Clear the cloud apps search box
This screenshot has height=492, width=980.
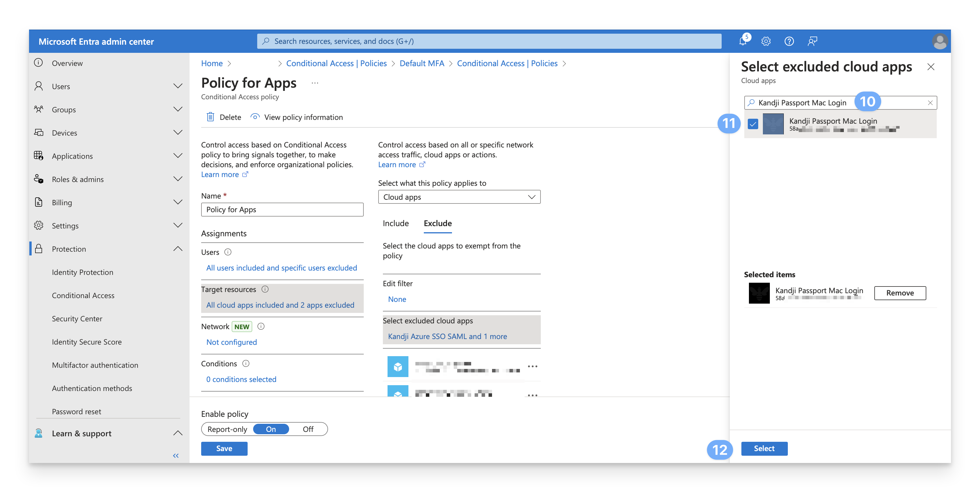[930, 103]
